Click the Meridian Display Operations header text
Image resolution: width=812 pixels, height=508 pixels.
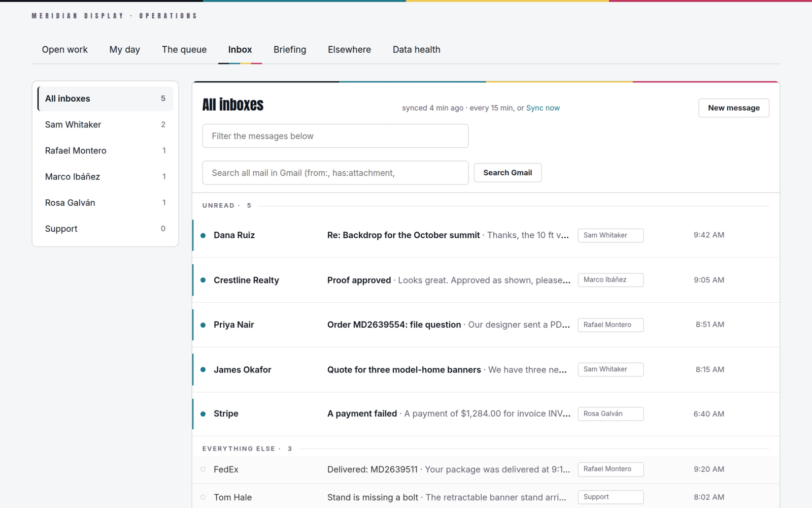click(114, 16)
